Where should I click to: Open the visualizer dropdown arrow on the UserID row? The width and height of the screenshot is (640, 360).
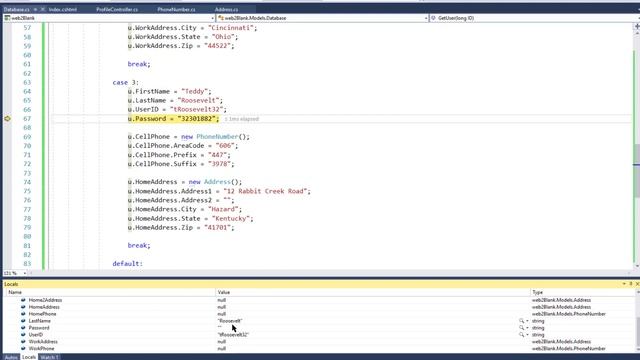[527, 335]
